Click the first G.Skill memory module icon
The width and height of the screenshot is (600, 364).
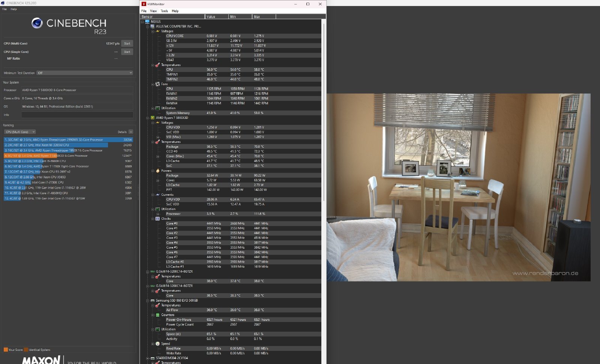pyautogui.click(x=153, y=271)
